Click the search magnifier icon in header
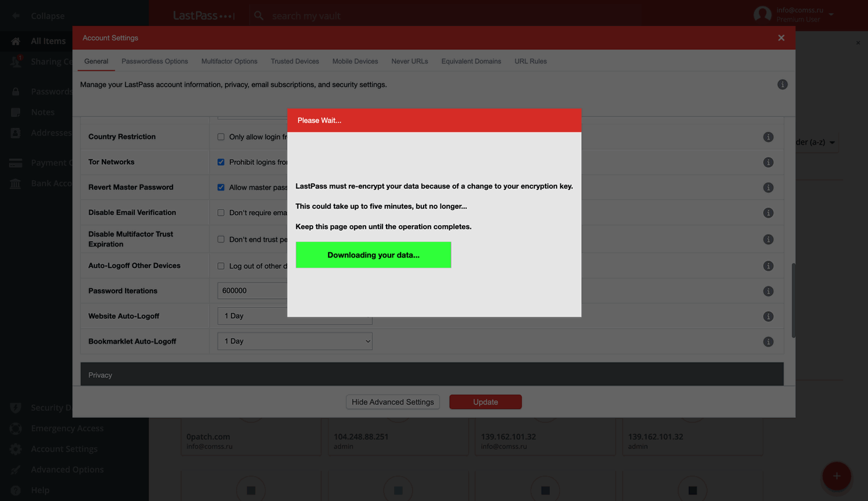 (x=259, y=16)
